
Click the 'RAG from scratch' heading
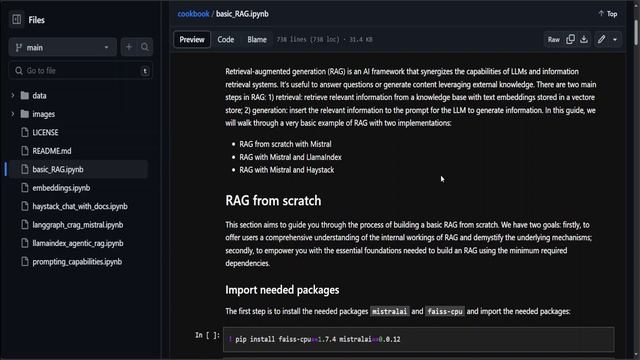[x=273, y=201]
